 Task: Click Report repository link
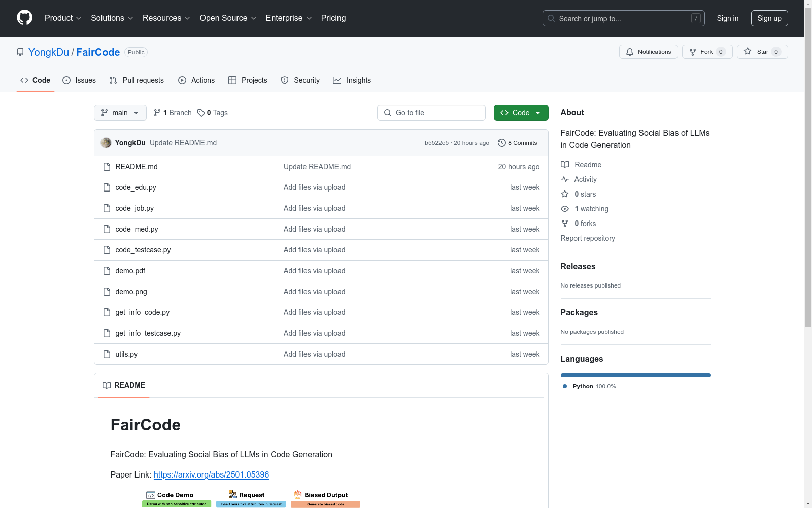588,238
